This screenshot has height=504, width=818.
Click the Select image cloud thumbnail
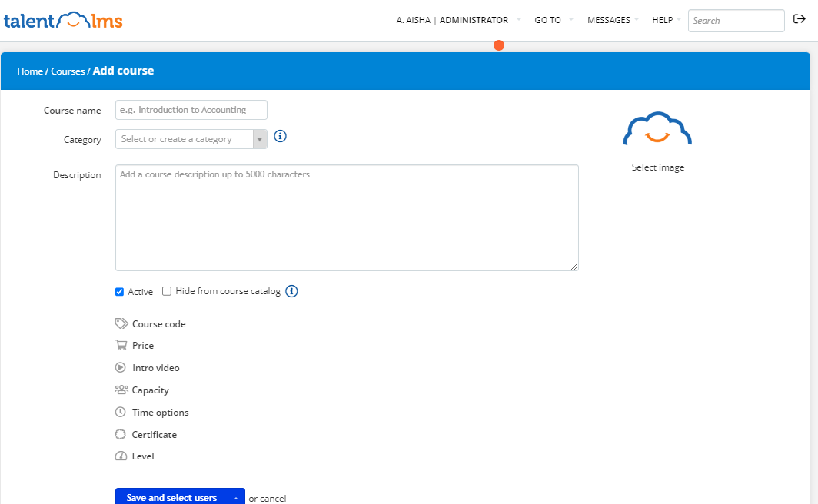657,130
